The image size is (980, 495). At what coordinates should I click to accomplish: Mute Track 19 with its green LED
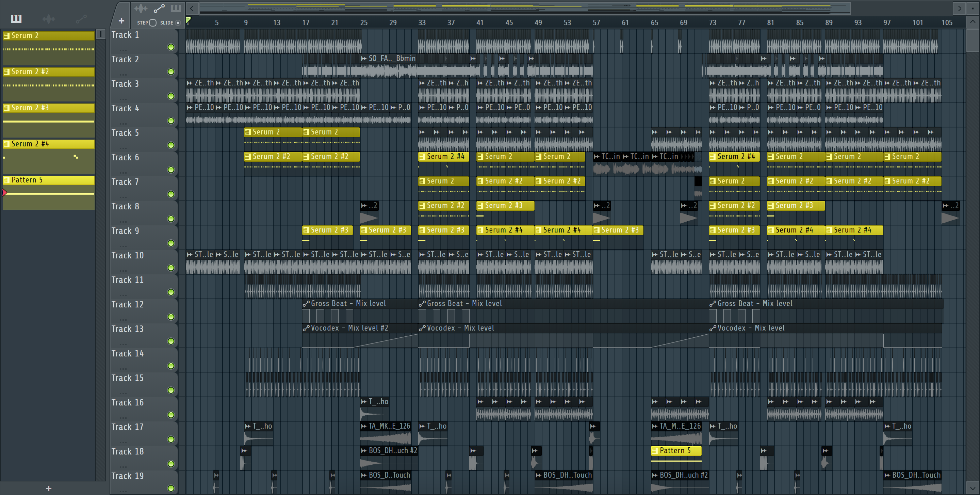(x=171, y=488)
